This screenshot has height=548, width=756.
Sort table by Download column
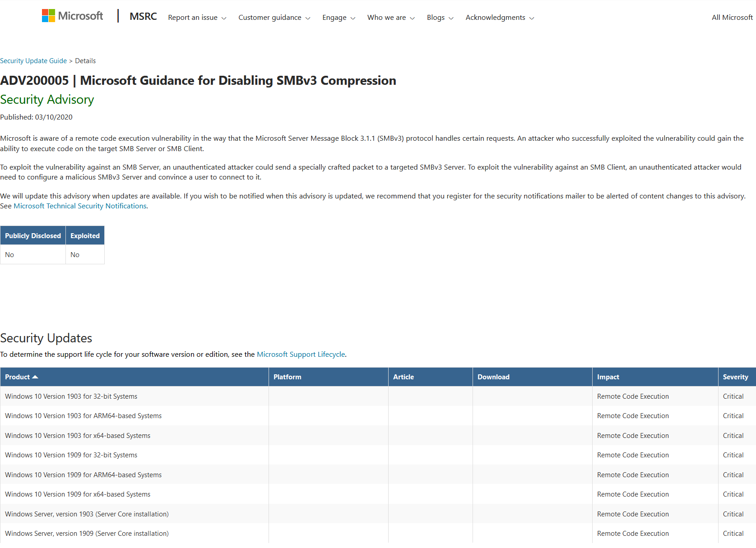pyautogui.click(x=533, y=377)
